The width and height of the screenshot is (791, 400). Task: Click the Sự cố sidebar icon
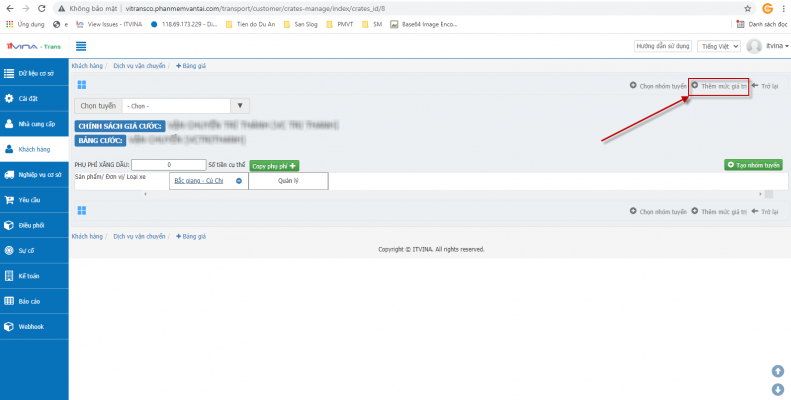click(34, 250)
